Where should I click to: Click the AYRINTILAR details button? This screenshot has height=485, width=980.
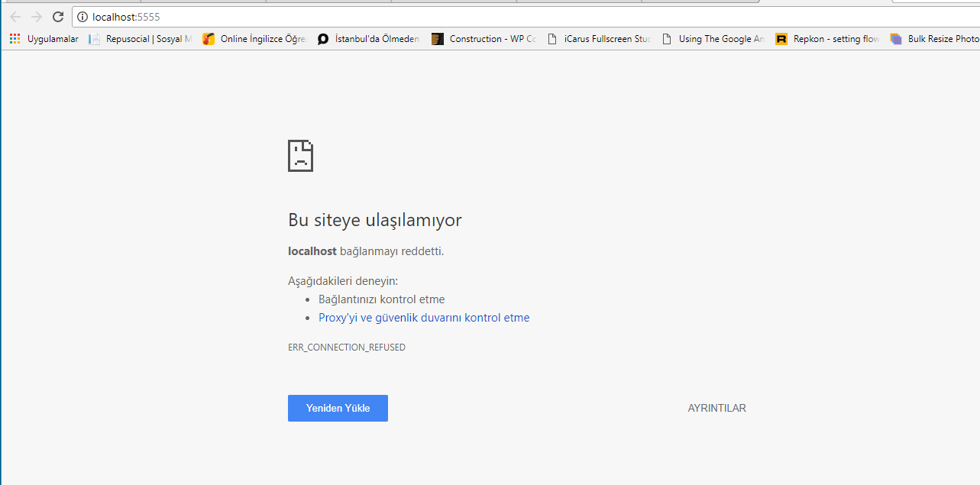click(717, 408)
